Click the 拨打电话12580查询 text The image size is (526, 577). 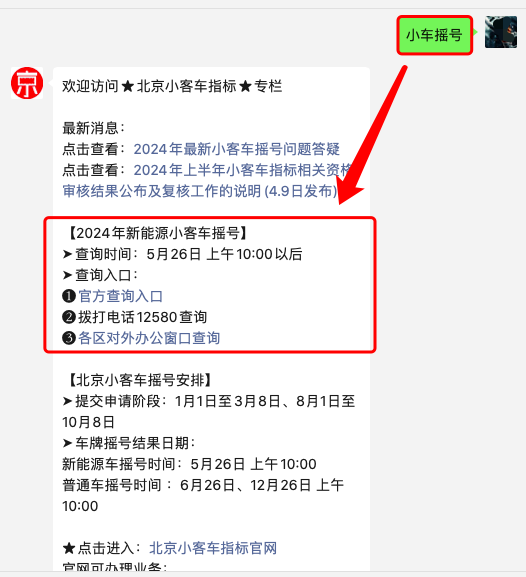point(142,317)
